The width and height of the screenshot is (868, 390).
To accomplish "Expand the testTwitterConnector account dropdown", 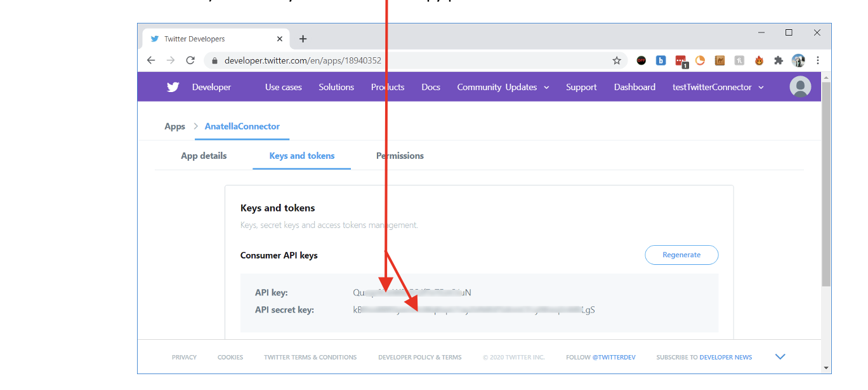I will click(x=718, y=87).
